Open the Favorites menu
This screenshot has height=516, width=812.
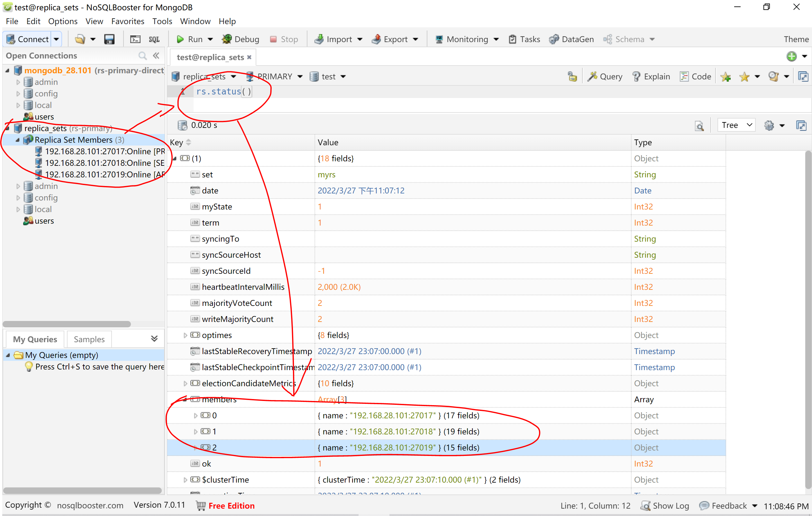[128, 21]
